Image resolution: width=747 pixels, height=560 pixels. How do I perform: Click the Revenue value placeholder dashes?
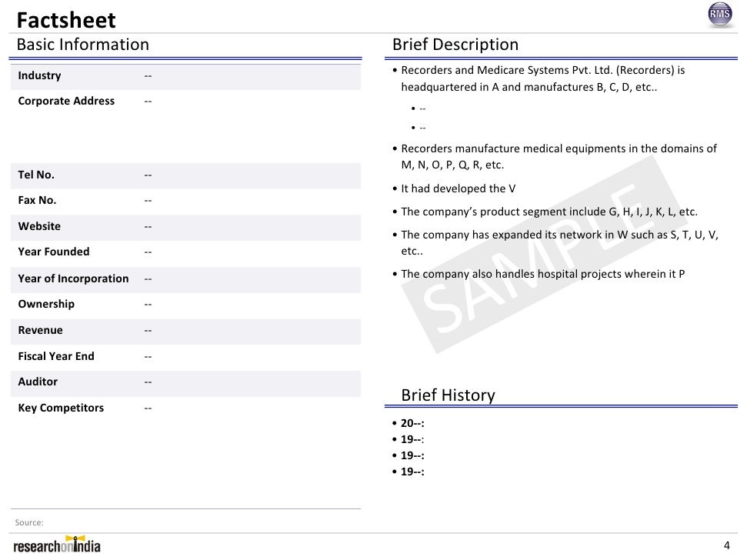pyautogui.click(x=148, y=330)
